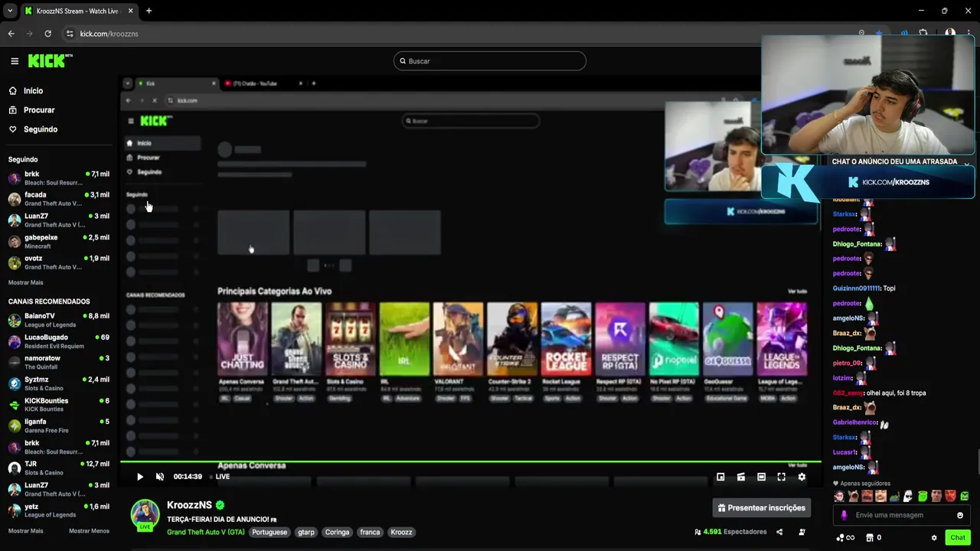Screen dimensions: 980x551
Task: Click KroozzNS streamer avatar
Action: pos(145,514)
